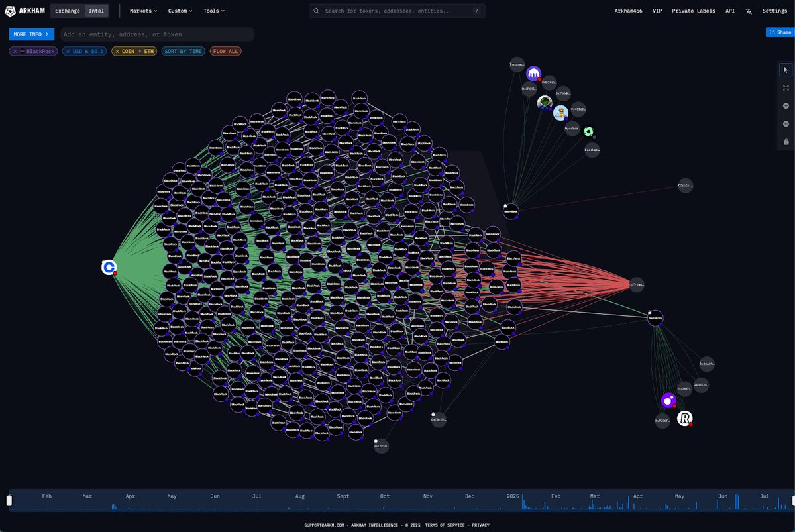Remove the COIN ETH filter chip
Image resolution: width=795 pixels, height=532 pixels.
(117, 51)
